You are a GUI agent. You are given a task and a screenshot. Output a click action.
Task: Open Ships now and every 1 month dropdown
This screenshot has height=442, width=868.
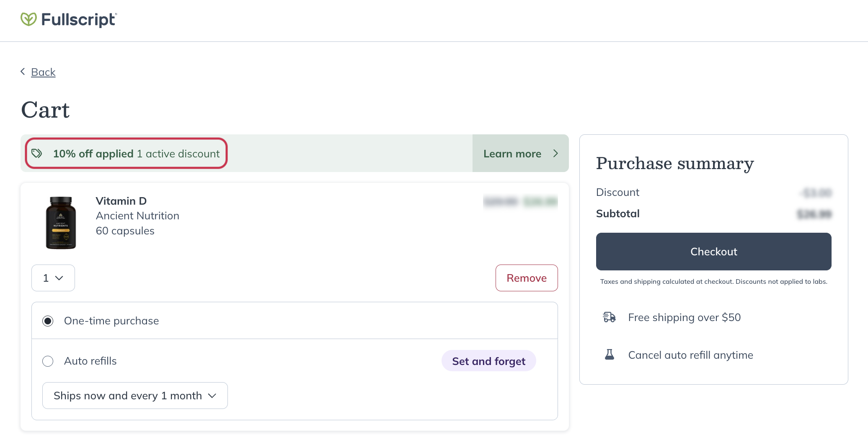click(x=135, y=396)
